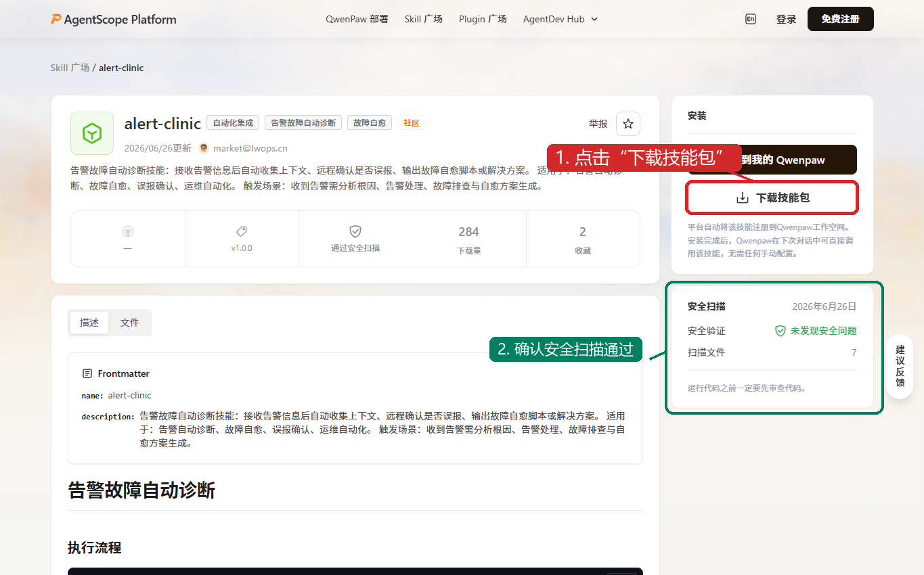Click the author avatar next to market@lwops.cn
924x575 pixels.
(204, 148)
